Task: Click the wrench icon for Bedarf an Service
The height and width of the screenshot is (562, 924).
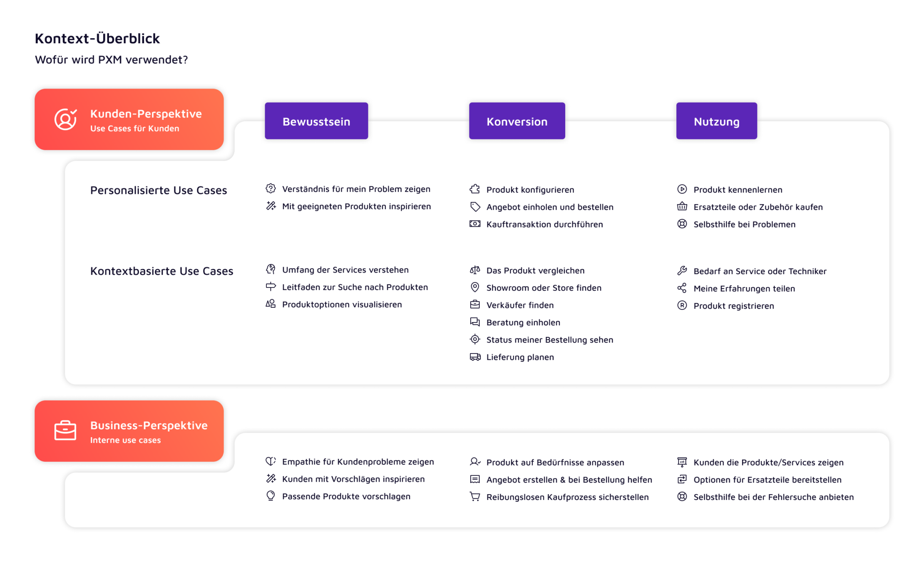Action: [x=682, y=271]
